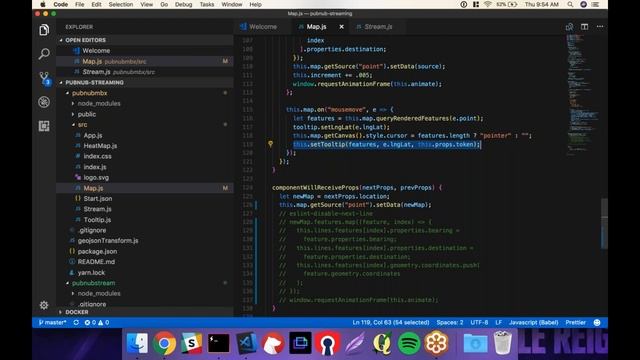Open the Slack-like S app in Dock
Screen dimensions: 640x360
coord(191,343)
